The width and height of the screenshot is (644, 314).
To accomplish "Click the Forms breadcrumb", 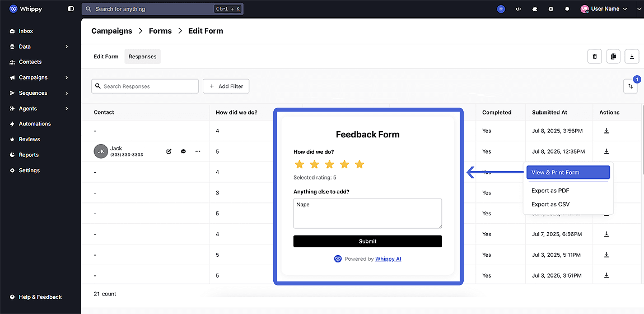I will [x=160, y=31].
